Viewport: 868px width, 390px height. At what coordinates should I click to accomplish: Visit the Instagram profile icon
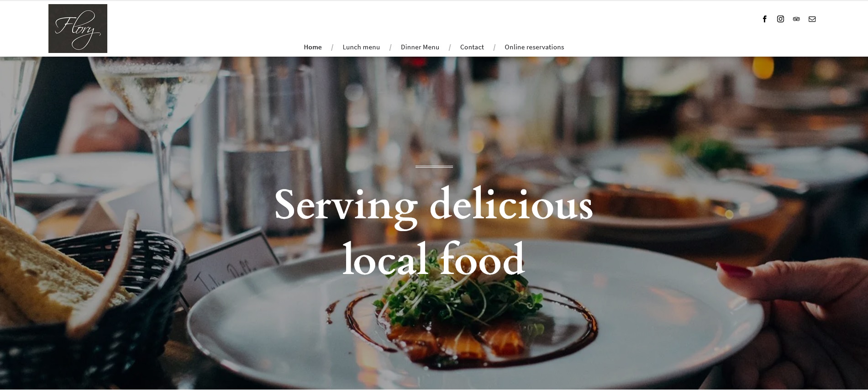780,19
